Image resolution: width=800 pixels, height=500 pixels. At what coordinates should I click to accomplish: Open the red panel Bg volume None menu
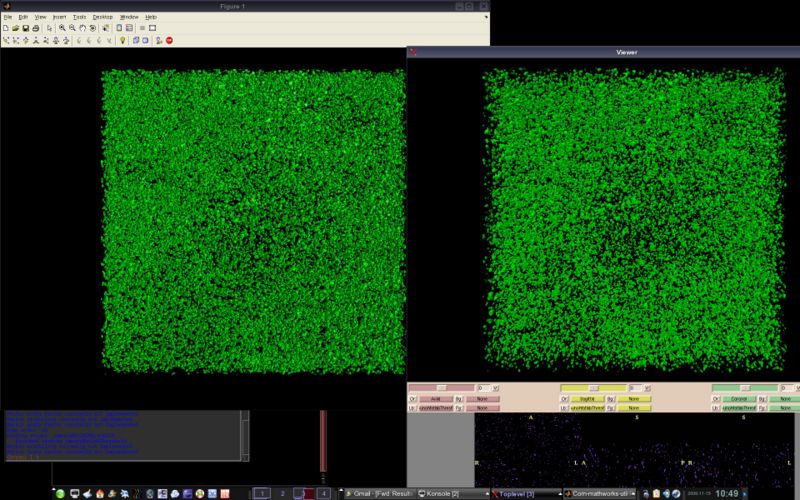[483, 399]
